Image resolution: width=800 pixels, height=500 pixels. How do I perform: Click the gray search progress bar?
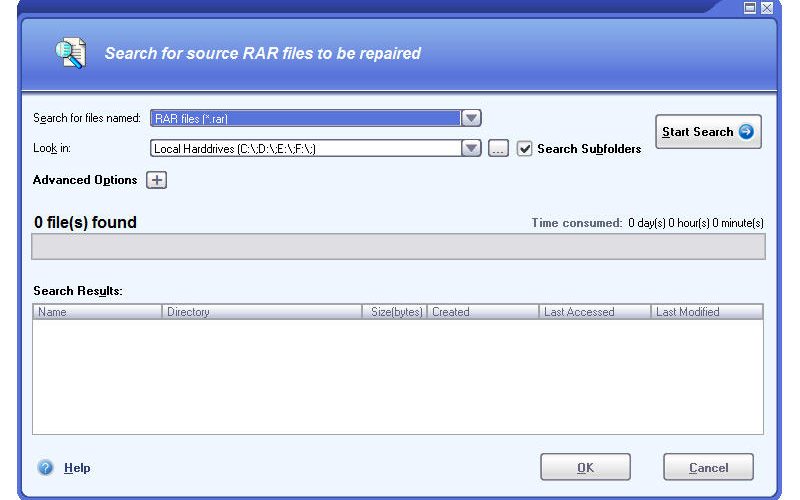pos(398,246)
